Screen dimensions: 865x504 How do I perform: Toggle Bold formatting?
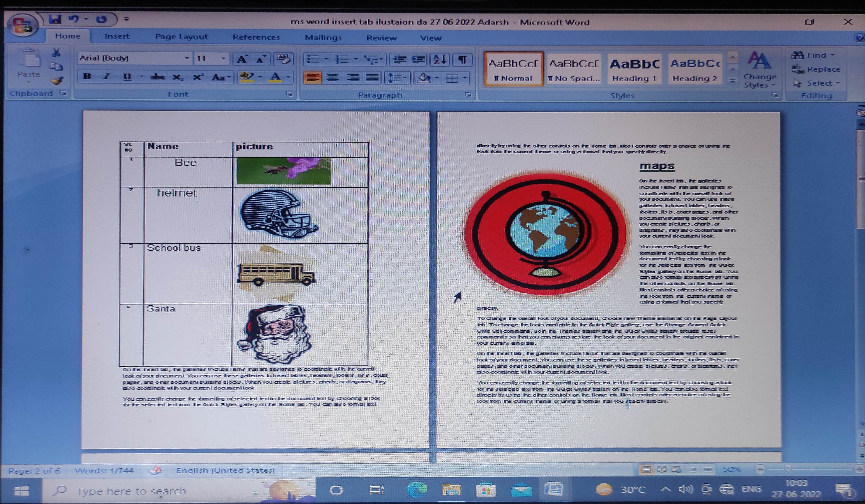pos(87,77)
